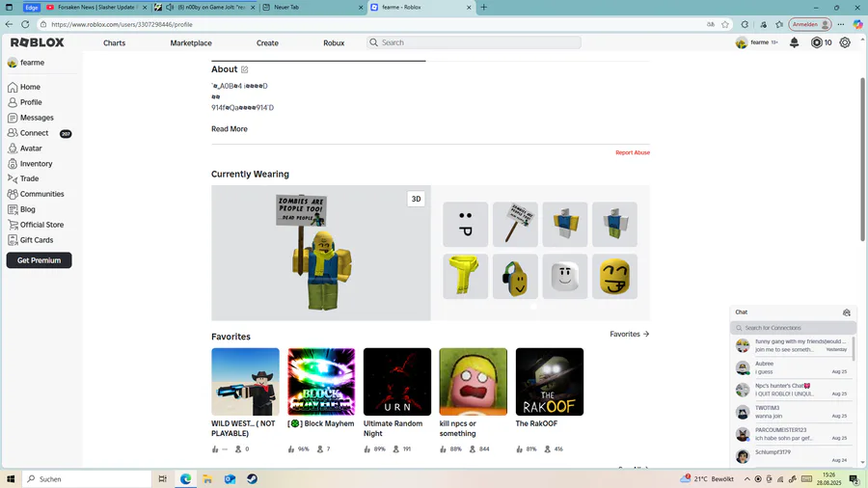Open the Favorites arrow link

(x=630, y=335)
